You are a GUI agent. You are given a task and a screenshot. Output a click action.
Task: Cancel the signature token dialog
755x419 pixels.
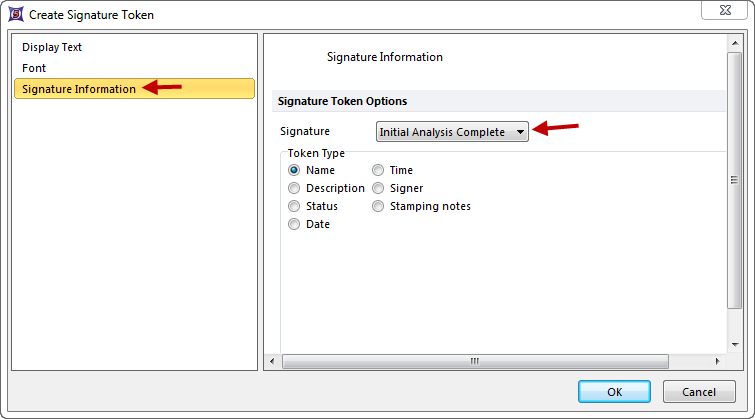(699, 392)
